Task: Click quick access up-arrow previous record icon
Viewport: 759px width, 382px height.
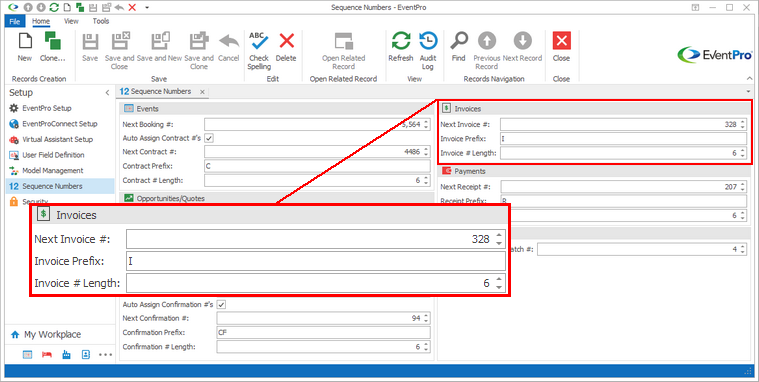Action: point(29,7)
